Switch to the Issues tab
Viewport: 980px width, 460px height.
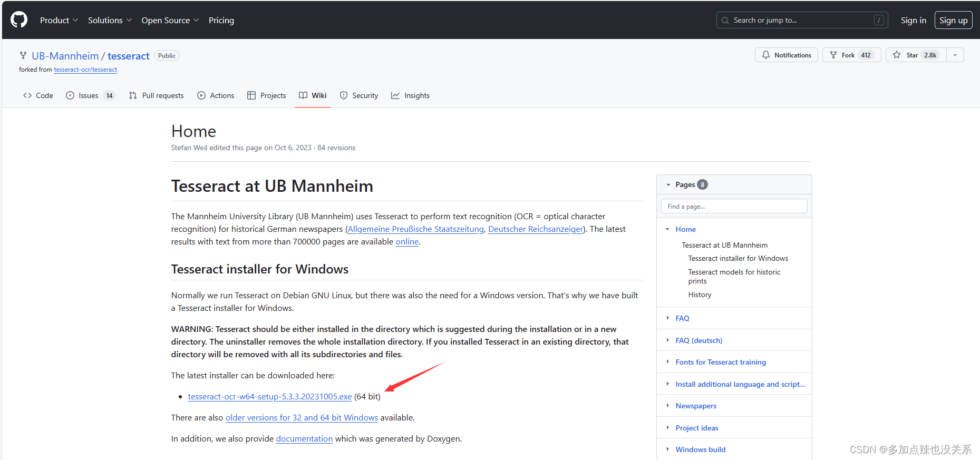90,95
